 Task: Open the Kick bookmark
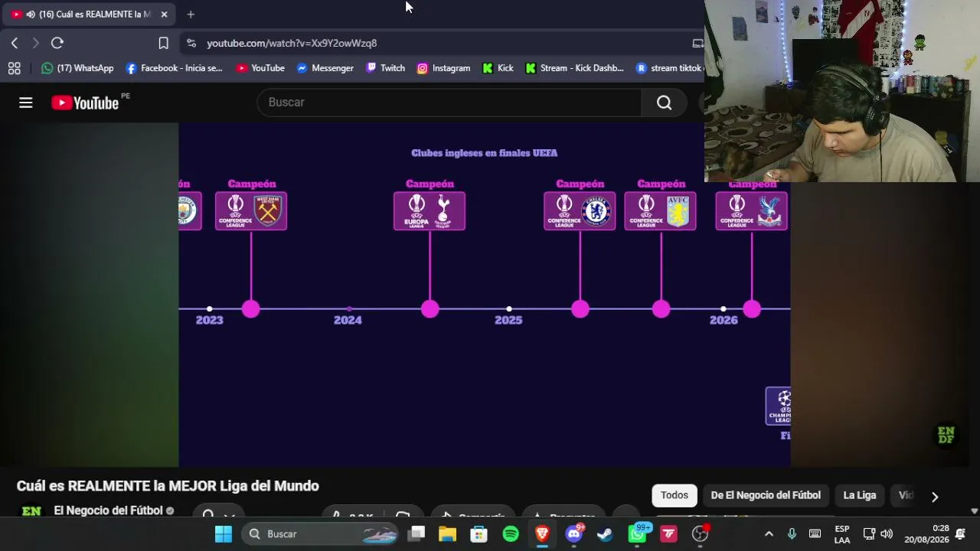(498, 68)
